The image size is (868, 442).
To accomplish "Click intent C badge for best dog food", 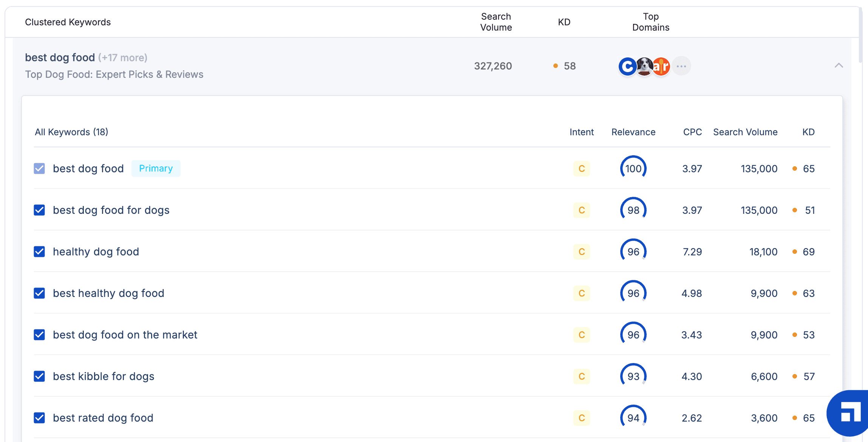I will click(x=582, y=168).
